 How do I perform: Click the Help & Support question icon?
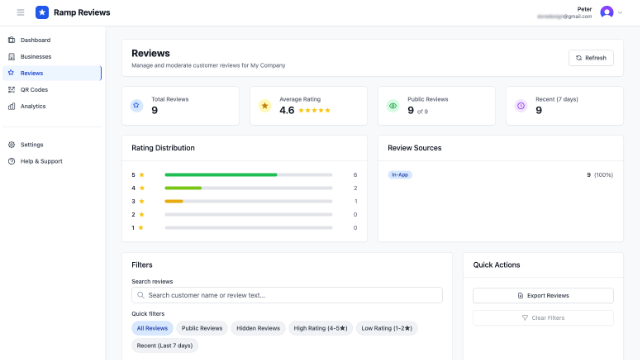tap(11, 161)
